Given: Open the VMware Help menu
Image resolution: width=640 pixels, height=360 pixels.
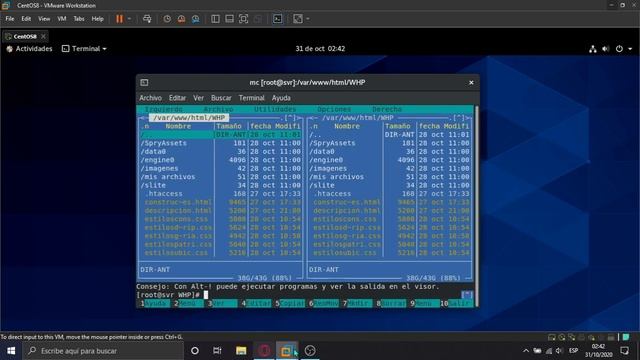Looking at the screenshot, I should point(98,19).
